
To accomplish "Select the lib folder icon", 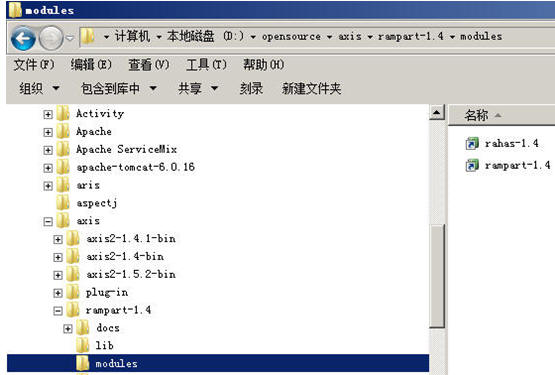I will point(83,346).
